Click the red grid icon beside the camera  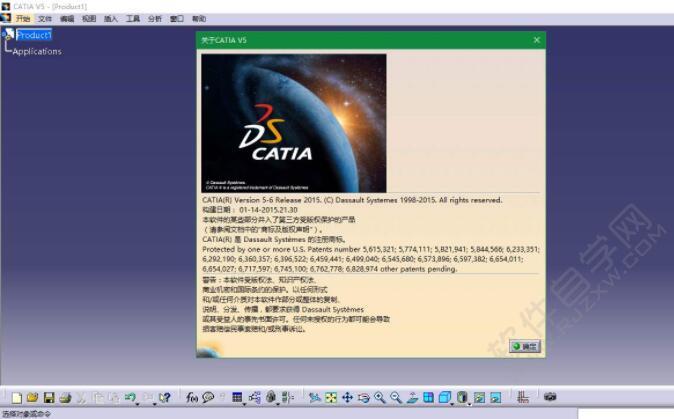(x=523, y=397)
